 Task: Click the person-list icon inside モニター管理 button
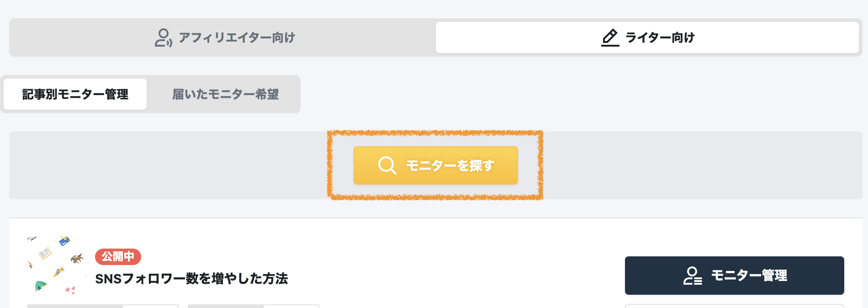pyautogui.click(x=693, y=276)
